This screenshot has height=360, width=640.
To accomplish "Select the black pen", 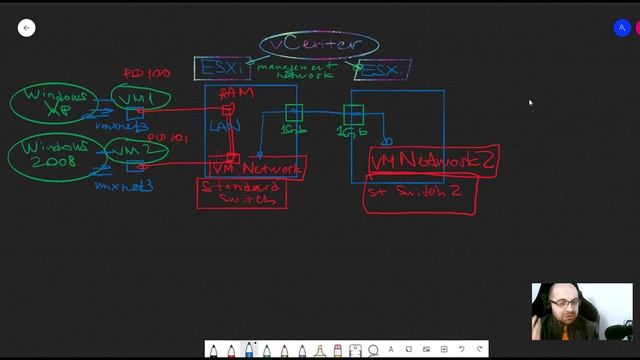I will [213, 350].
